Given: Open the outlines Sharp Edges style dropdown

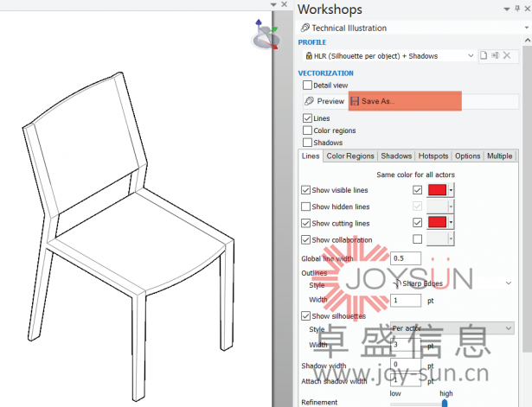Looking at the screenshot, I should point(508,283).
